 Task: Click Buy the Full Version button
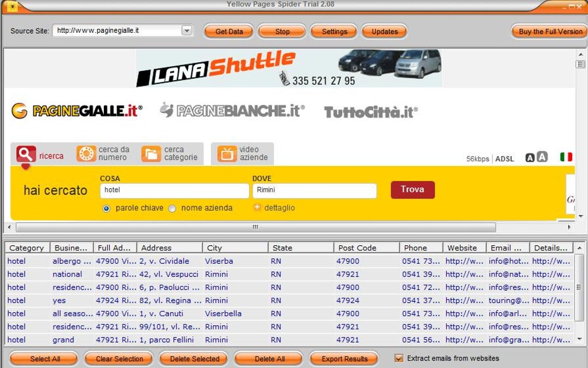[x=550, y=32]
